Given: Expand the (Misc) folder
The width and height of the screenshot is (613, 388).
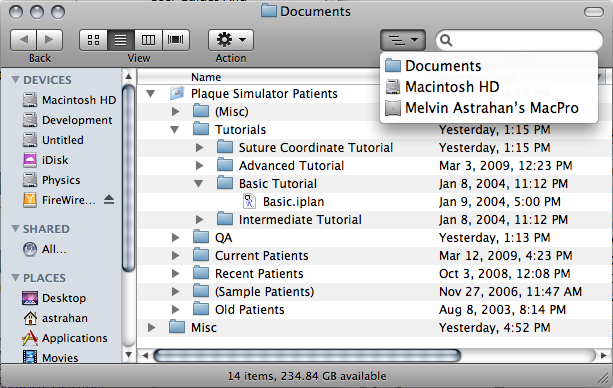Looking at the screenshot, I should click(176, 111).
